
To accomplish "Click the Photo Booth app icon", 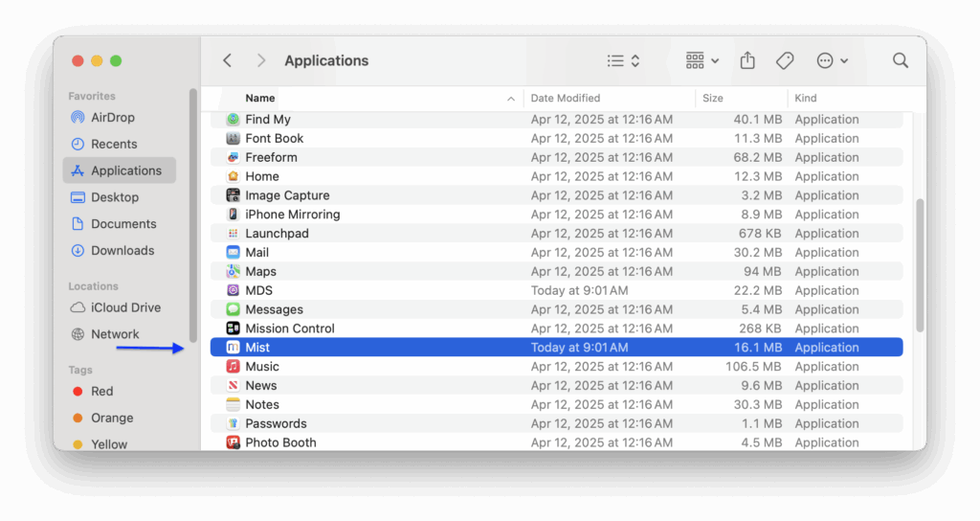I will (234, 442).
